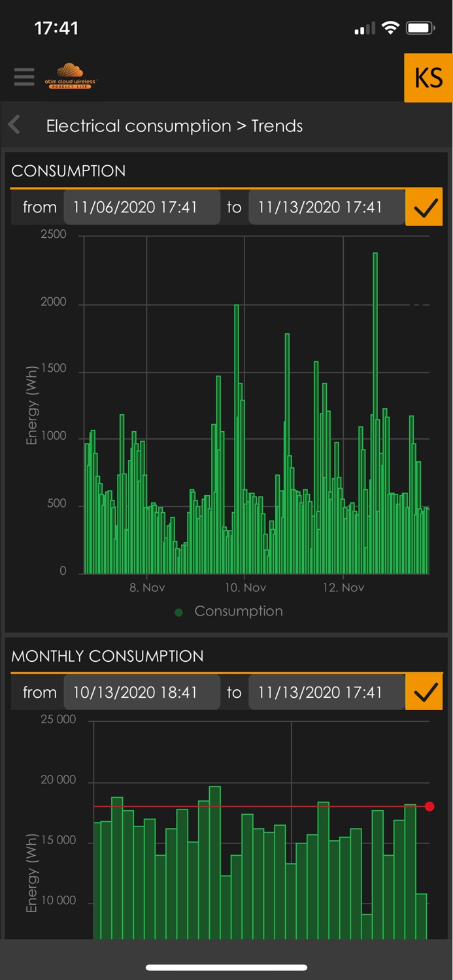Open the hamburger menu

pyautogui.click(x=24, y=76)
